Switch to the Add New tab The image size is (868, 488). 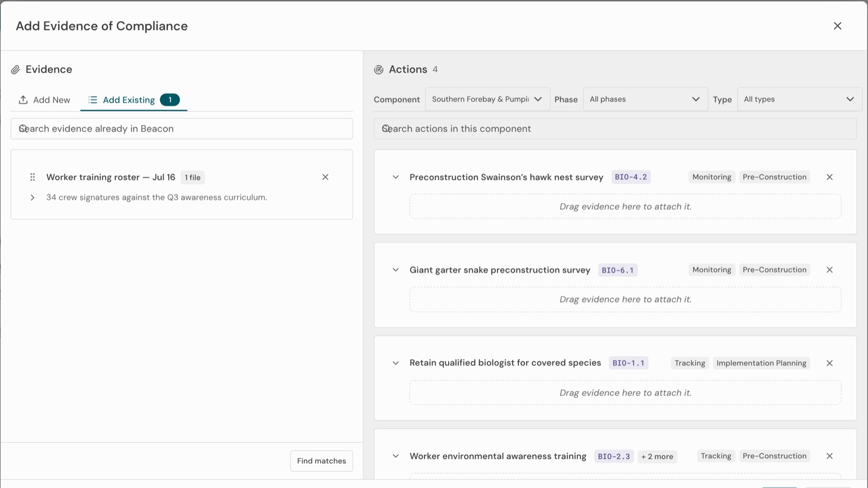click(x=44, y=100)
